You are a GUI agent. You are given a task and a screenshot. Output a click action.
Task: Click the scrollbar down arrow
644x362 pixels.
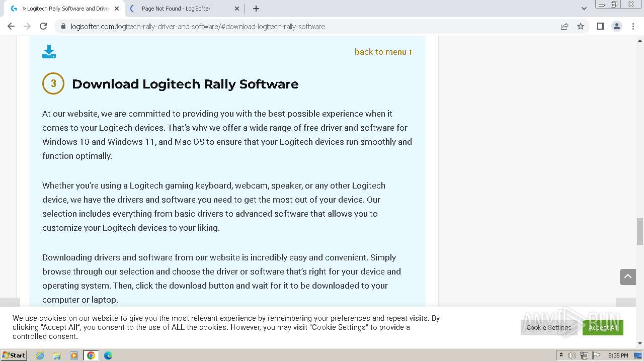click(640, 343)
